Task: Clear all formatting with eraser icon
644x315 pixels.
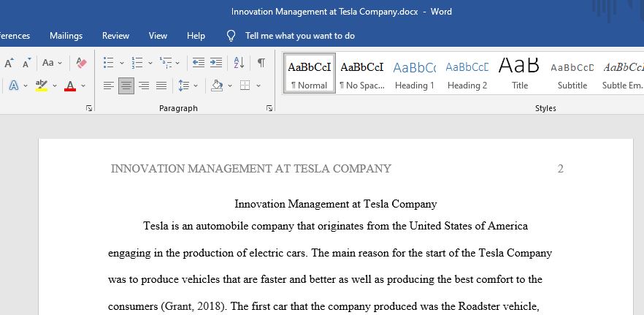Action: point(81,63)
